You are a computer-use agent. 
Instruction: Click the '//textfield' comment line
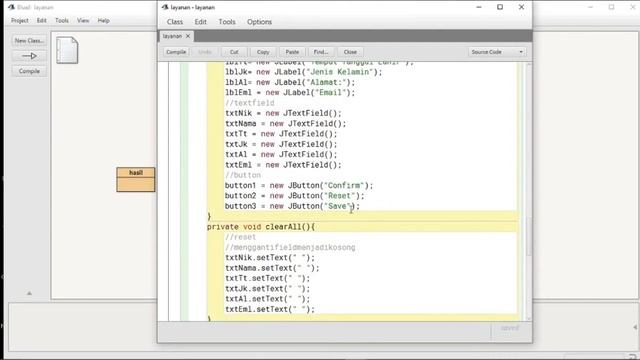tap(250, 103)
